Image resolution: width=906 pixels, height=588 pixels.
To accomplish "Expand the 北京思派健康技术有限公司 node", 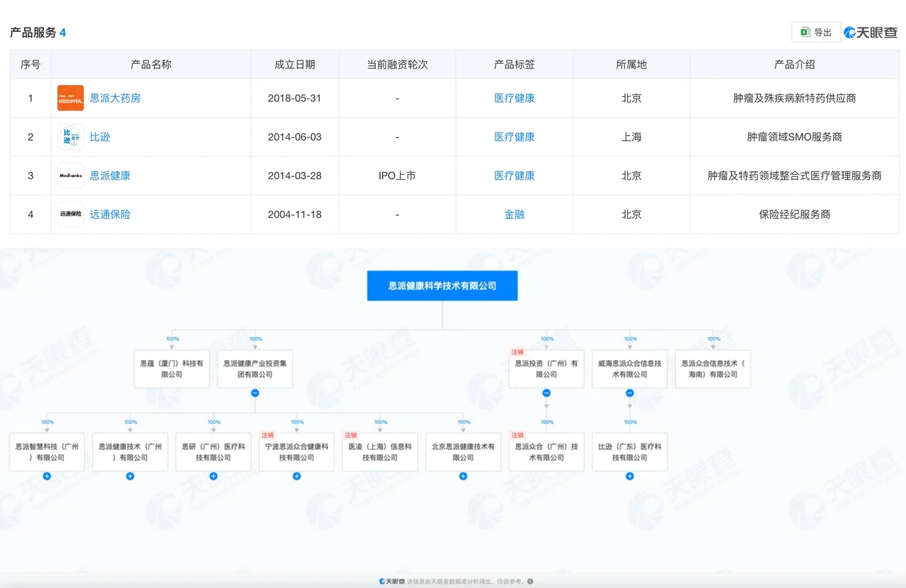I will 463,476.
